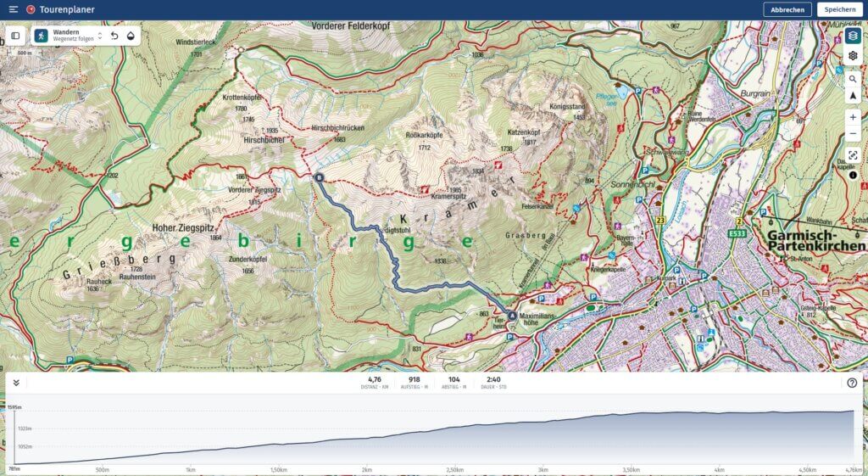Click the Vorderer Felderkopf label
The image size is (868, 476).
[x=351, y=26]
